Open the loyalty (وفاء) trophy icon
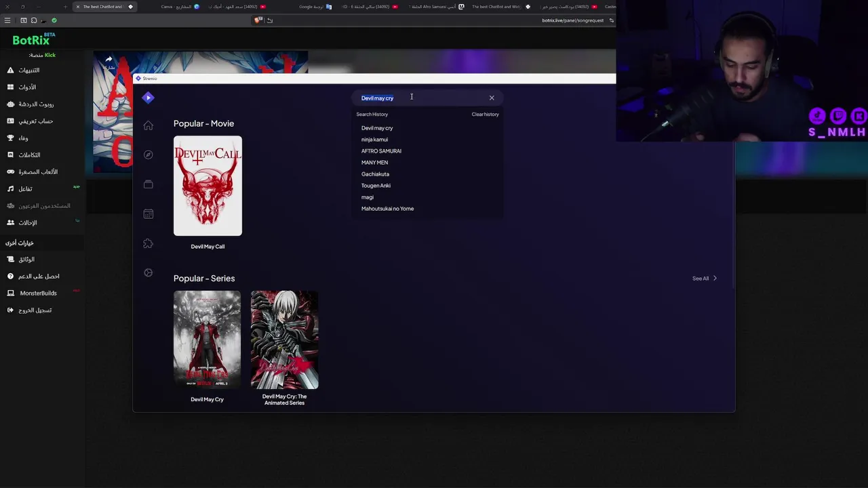Viewport: 868px width, 488px height. pyautogui.click(x=10, y=138)
